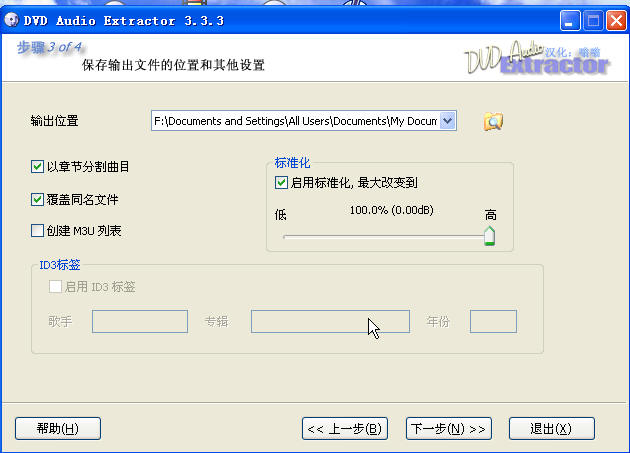Image resolution: width=630 pixels, height=453 pixels.
Task: Click the normalization slider thumb
Action: (x=489, y=236)
